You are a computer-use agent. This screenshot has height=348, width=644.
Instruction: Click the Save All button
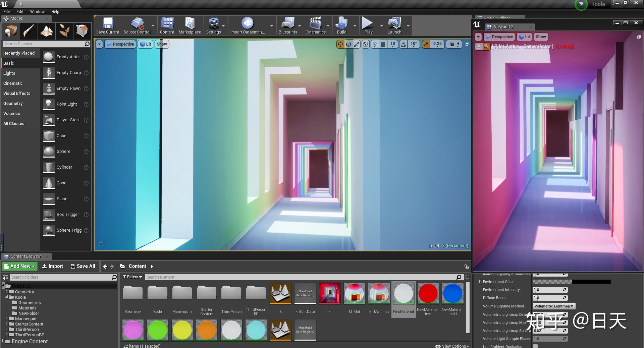[x=83, y=266]
